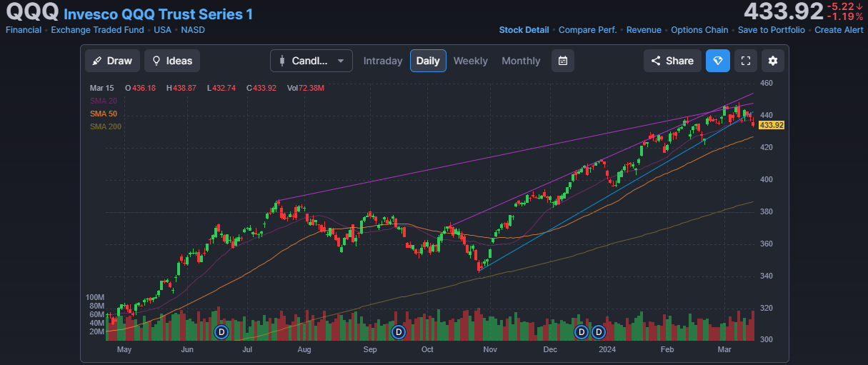Click Create Alert link
868x365 pixels.
(x=839, y=30)
